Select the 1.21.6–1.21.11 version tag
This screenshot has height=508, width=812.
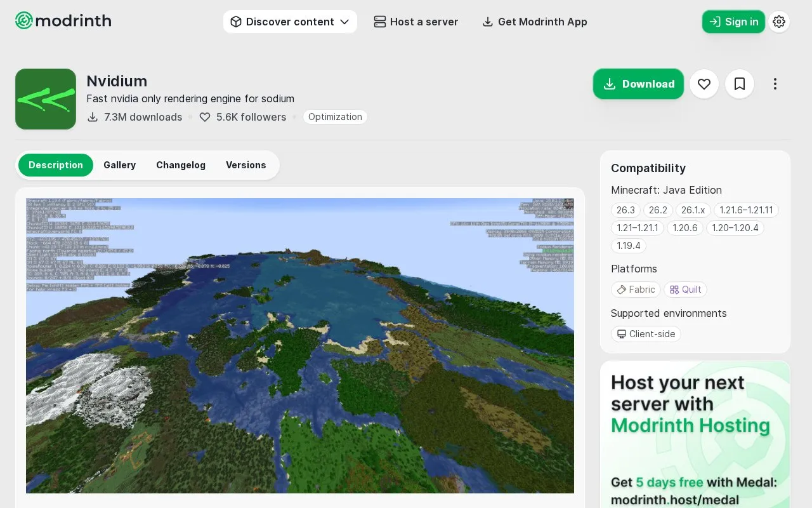point(746,210)
